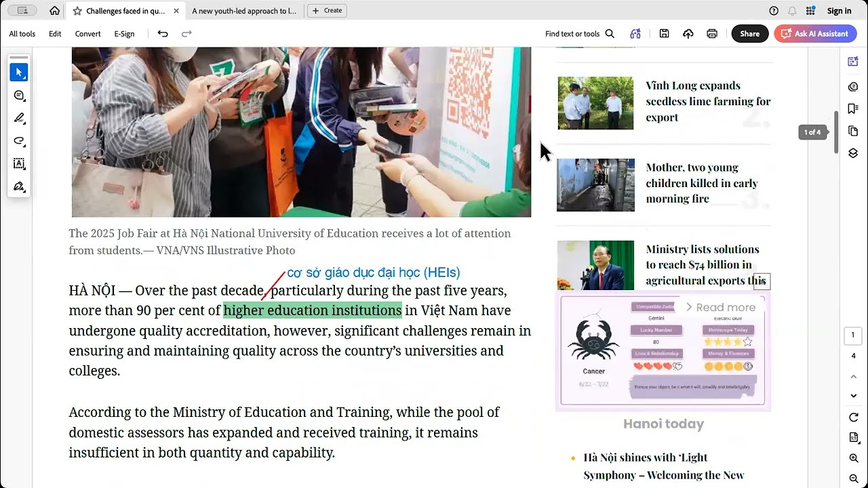This screenshot has height=488, width=868.
Task: Print the document
Action: coord(712,34)
